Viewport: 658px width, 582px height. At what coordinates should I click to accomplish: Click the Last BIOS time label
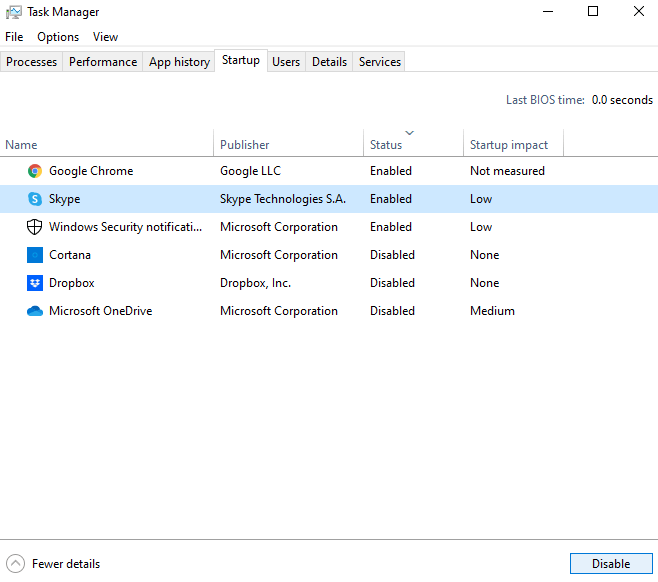tap(545, 100)
